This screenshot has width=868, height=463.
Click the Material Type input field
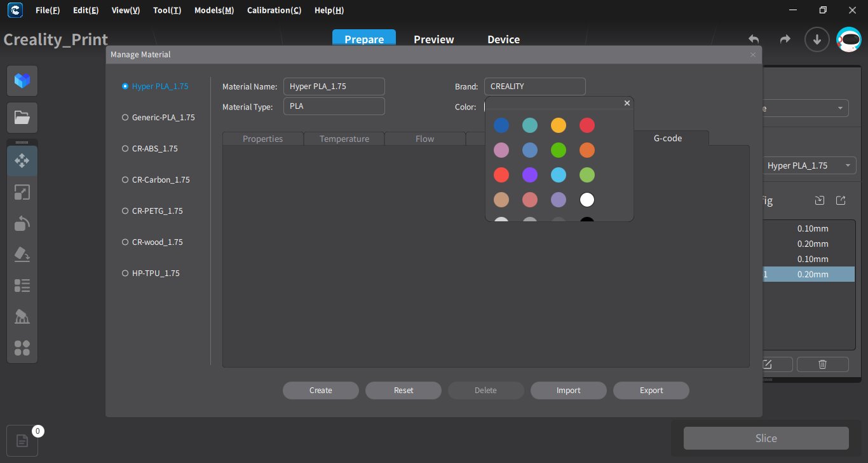click(x=334, y=106)
